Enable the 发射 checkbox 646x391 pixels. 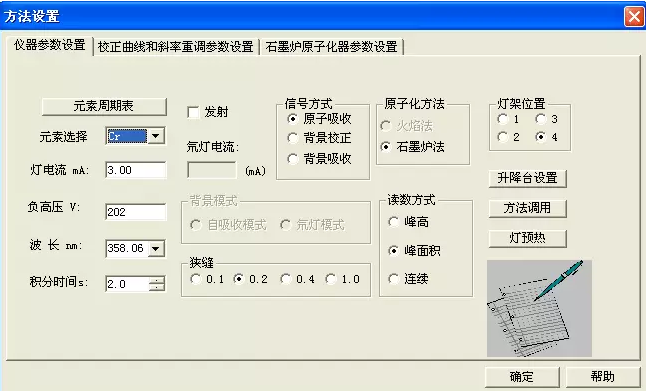[x=193, y=112]
